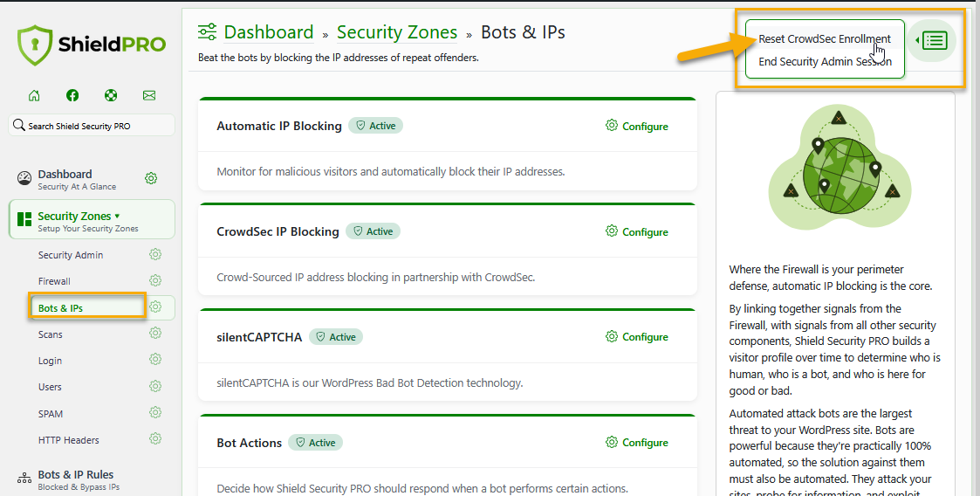Open Dashboard Security At A Glance
This screenshot has height=496, width=980.
tap(76, 180)
